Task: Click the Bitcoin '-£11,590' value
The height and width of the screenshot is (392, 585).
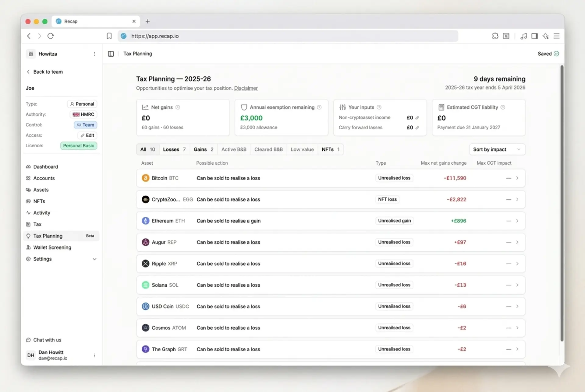Action: [455, 178]
